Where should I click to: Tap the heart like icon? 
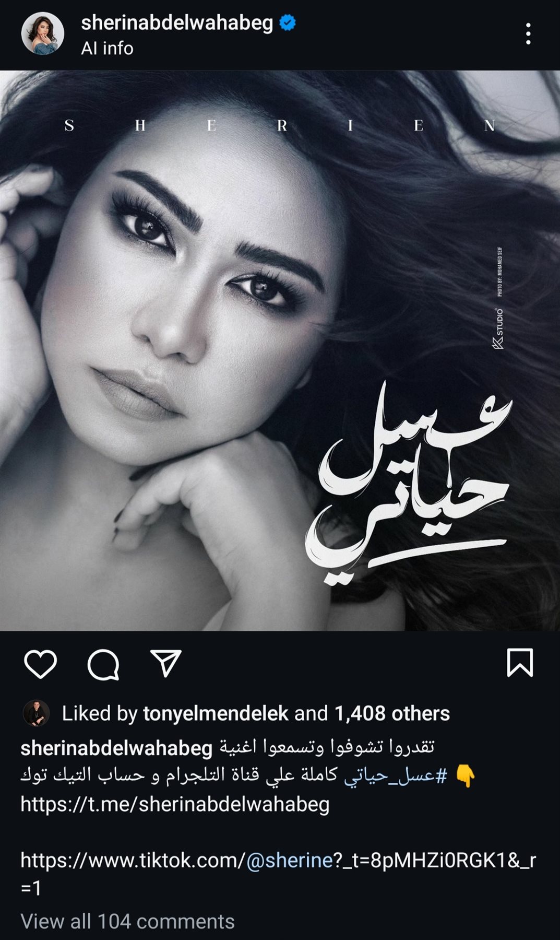coord(40,664)
